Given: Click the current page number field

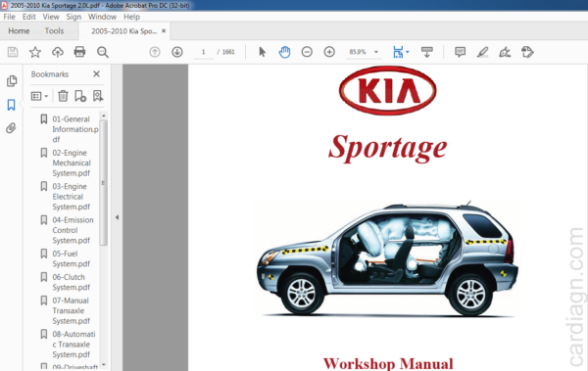Looking at the screenshot, I should click(x=203, y=52).
